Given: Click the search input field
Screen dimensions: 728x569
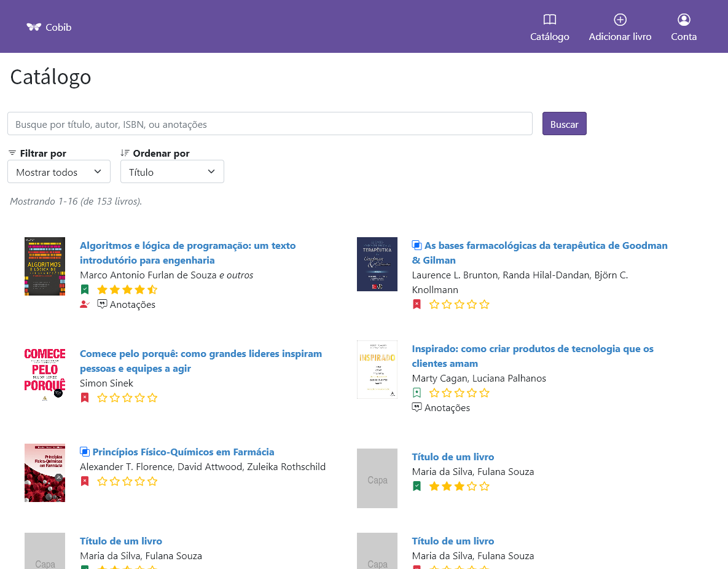Looking at the screenshot, I should 270,124.
